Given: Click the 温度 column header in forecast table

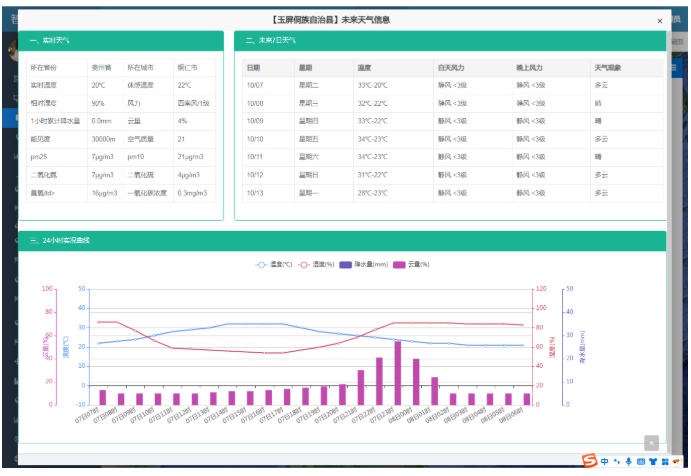Looking at the screenshot, I should 393,68.
